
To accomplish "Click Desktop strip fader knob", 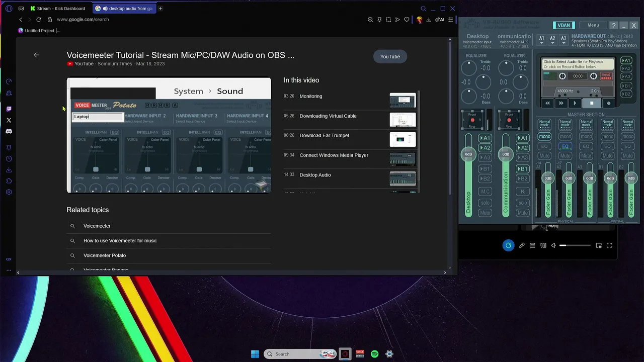I will click(468, 154).
